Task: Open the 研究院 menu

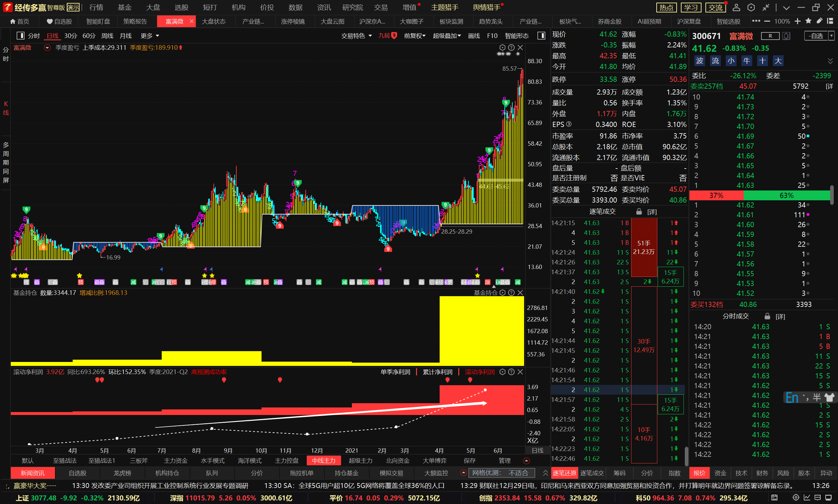Action: (352, 8)
